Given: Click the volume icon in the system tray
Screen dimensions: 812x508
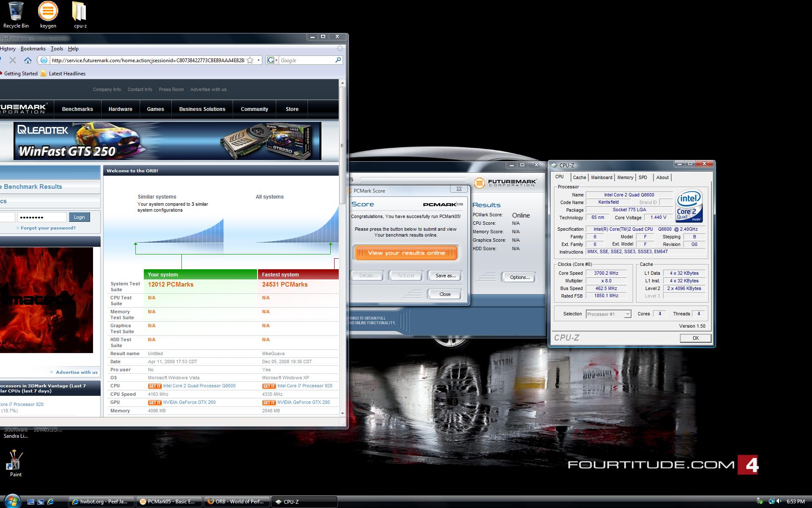Looking at the screenshot, I should click(x=779, y=502).
